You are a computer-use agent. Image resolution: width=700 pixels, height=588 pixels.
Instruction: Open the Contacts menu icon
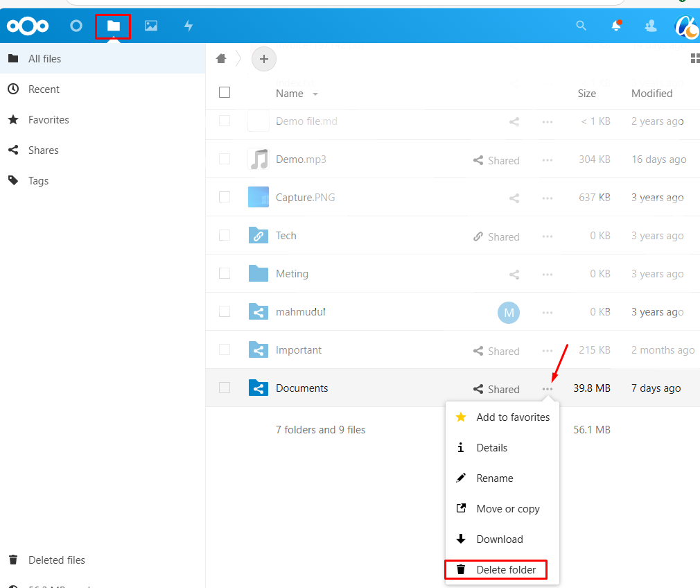pyautogui.click(x=651, y=26)
